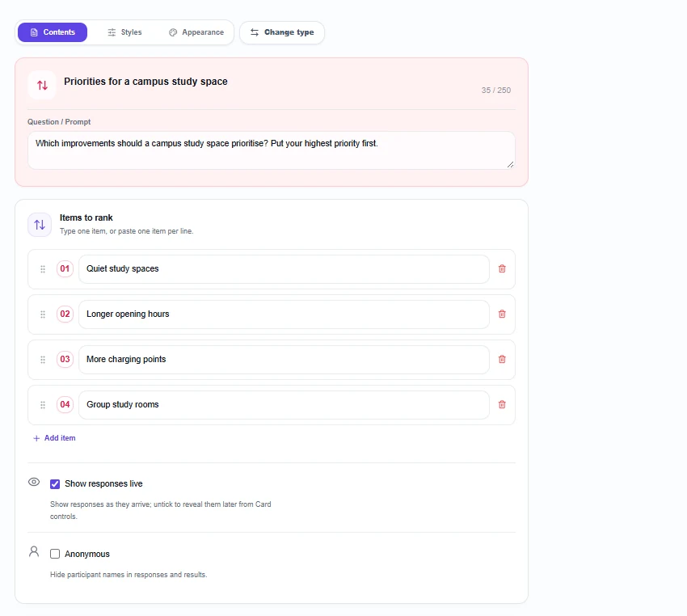Delete the Group study rooms item

502,404
